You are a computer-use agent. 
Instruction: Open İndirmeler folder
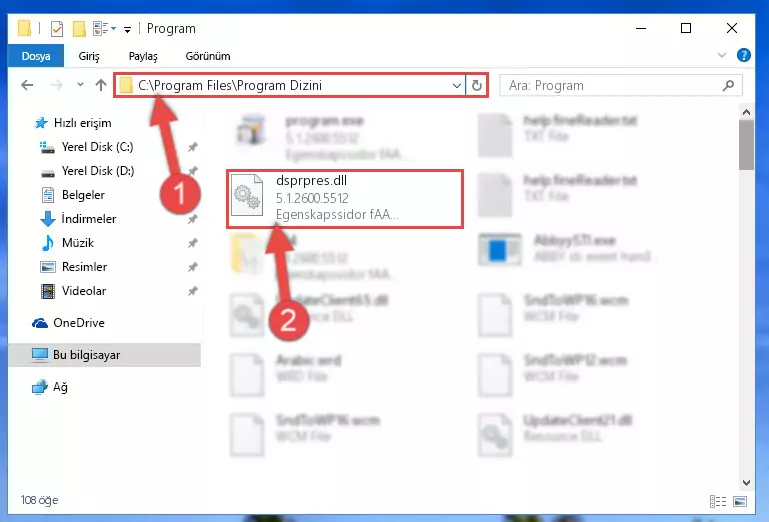(78, 219)
